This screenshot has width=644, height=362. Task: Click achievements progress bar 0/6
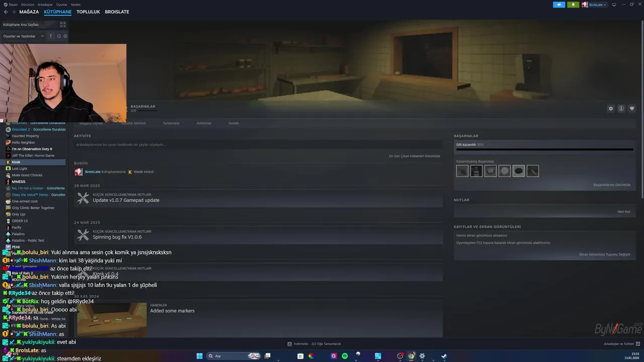544,149
